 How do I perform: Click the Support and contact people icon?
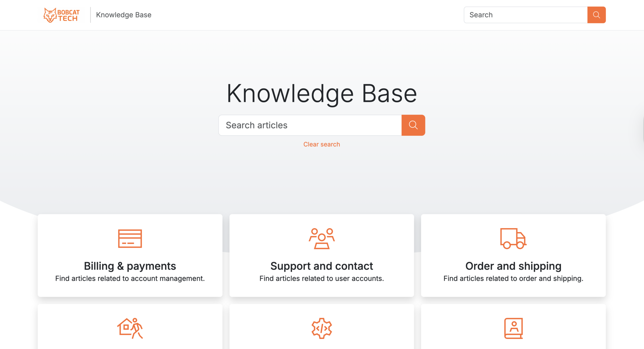(x=322, y=238)
